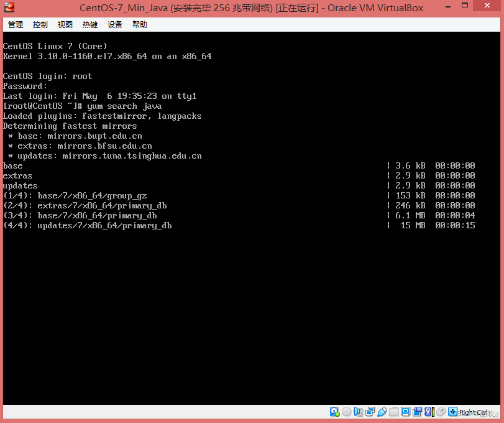Click the display settings status icon

tap(406, 412)
